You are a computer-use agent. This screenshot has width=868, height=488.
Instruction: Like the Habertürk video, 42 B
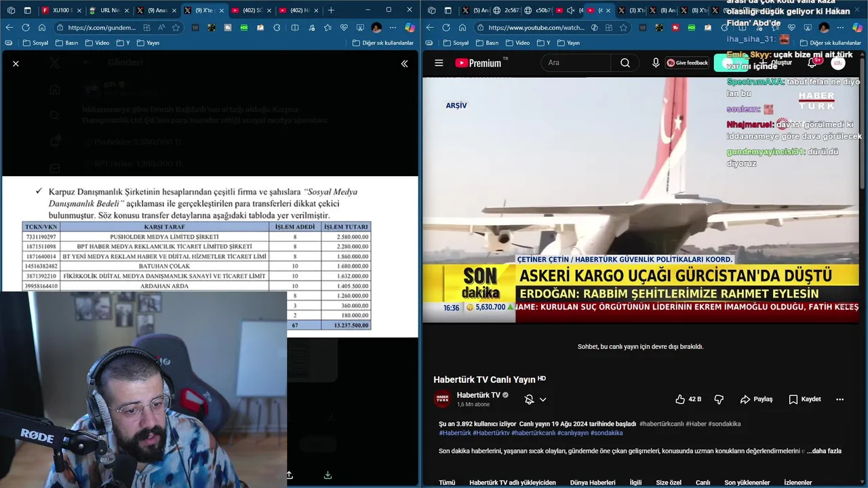point(688,399)
